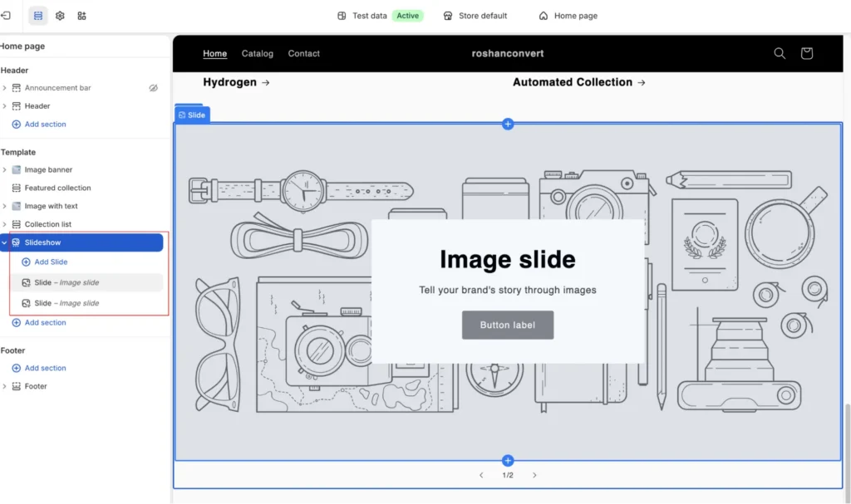Open Contact in store navigation
Screen dimensions: 851x504
[304, 54]
